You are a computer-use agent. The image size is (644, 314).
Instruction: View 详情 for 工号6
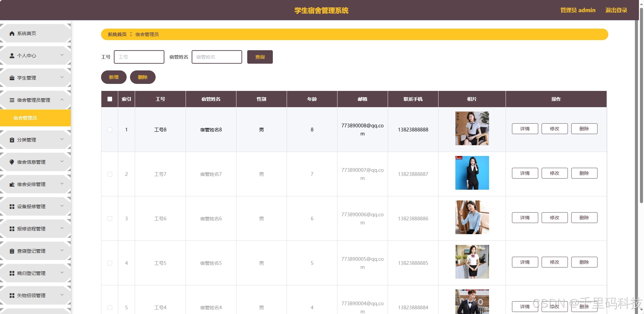pos(525,218)
